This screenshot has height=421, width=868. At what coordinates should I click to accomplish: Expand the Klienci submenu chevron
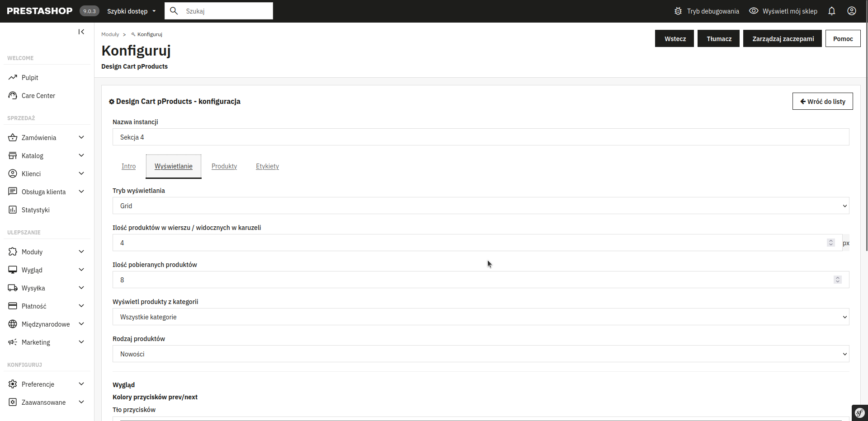[81, 173]
